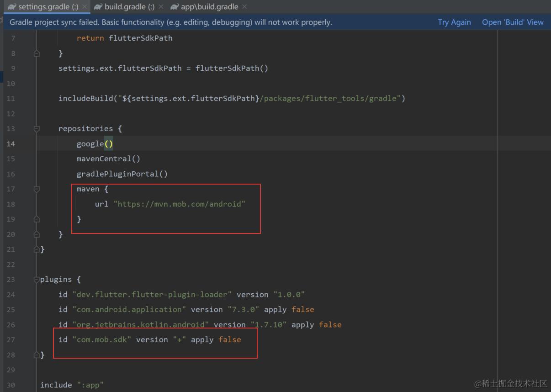Click line number 14 in the gutter
The image size is (551, 392).
(x=11, y=143)
